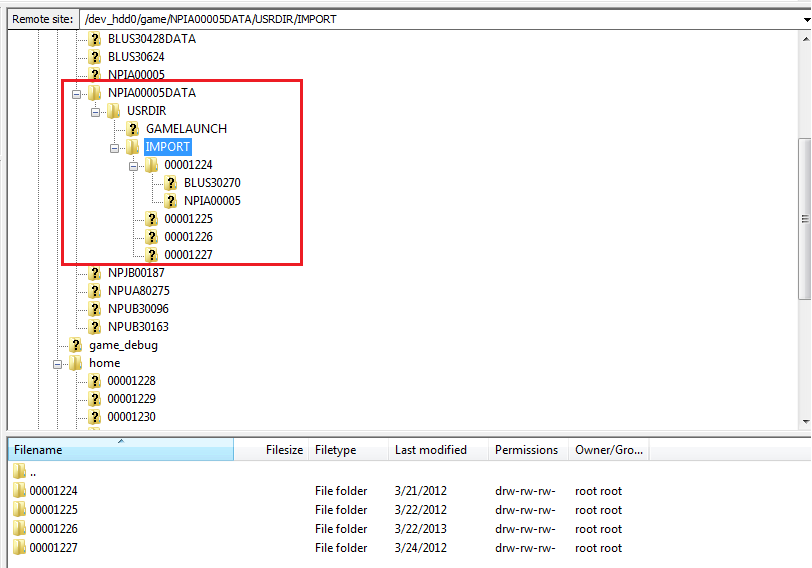Click File folder type for 00001225
This screenshot has width=812, height=568.
341,509
